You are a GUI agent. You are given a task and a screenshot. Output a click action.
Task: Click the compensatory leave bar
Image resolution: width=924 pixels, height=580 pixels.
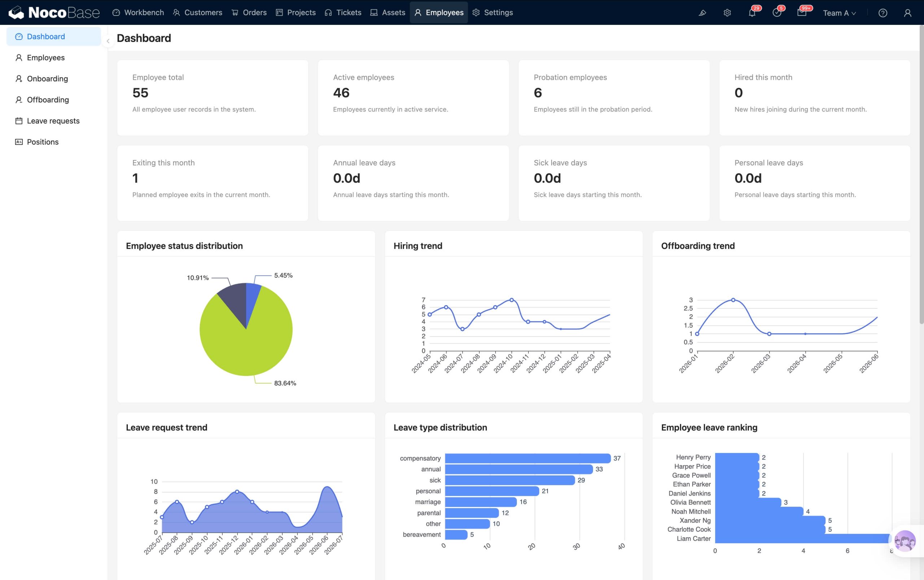tap(528, 458)
